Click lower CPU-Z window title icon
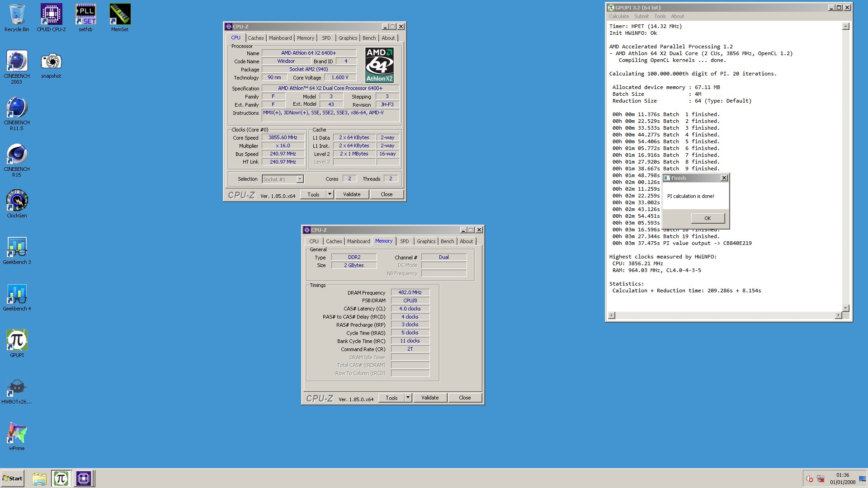 tap(307, 230)
